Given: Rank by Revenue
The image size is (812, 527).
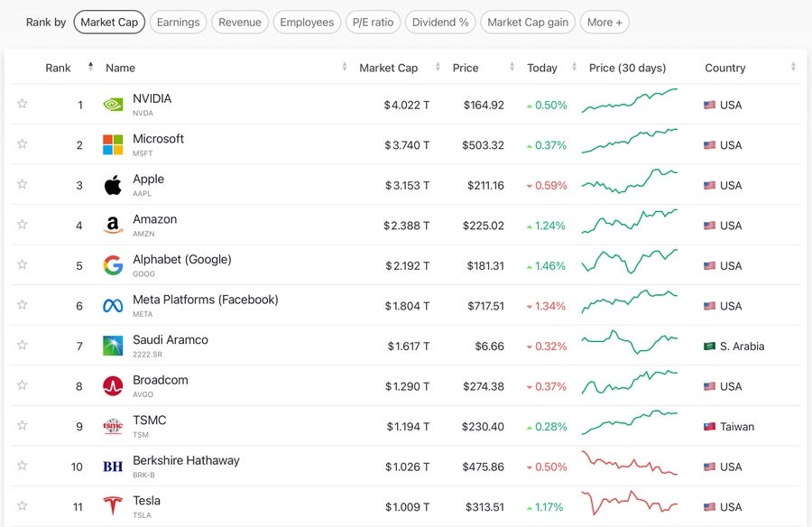Looking at the screenshot, I should pos(240,23).
